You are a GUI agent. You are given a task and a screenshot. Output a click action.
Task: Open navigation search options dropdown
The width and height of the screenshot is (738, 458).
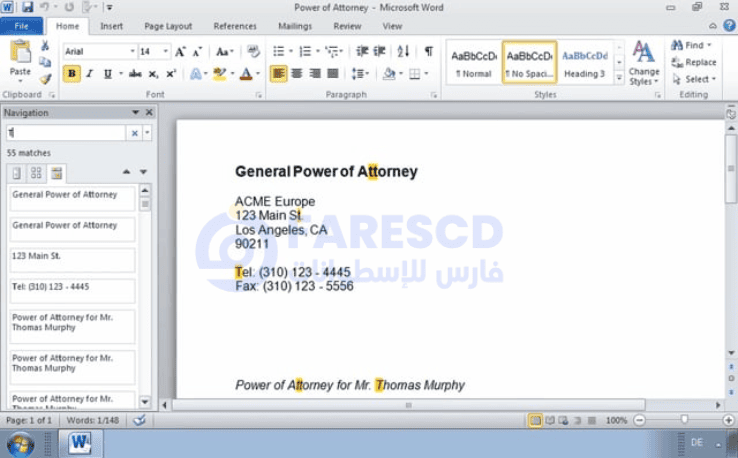pos(147,133)
